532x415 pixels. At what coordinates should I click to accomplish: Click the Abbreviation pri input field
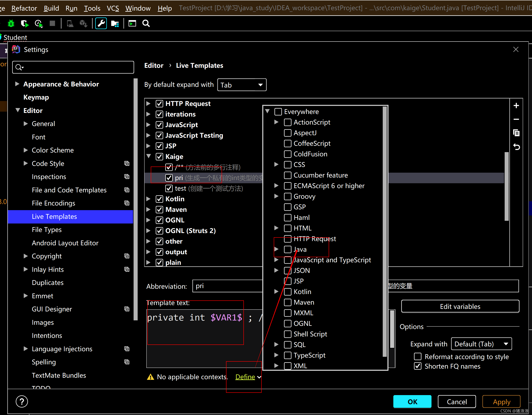pos(228,286)
